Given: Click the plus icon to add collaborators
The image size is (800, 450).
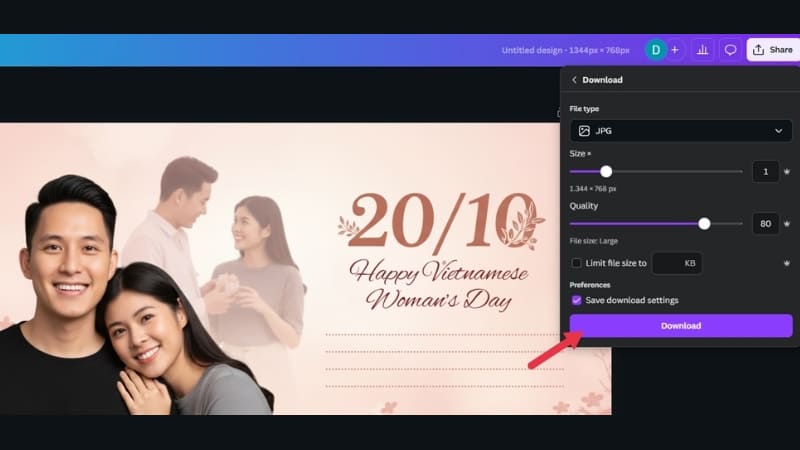Looking at the screenshot, I should click(675, 50).
